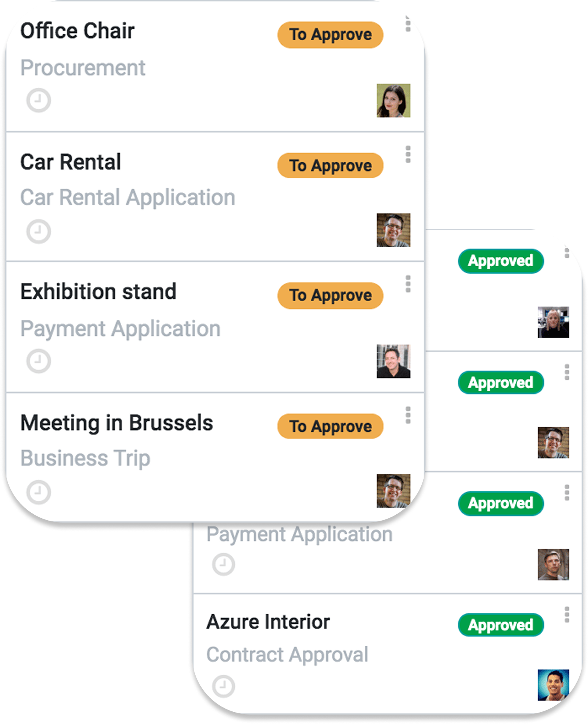The width and height of the screenshot is (588, 724).
Task: Open the three-dot menu on Office Chair card
Action: click(x=408, y=26)
